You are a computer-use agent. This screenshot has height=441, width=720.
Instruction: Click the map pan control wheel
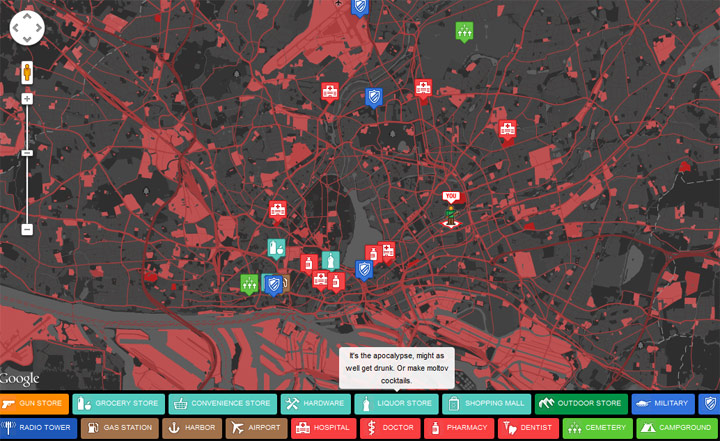(x=27, y=28)
